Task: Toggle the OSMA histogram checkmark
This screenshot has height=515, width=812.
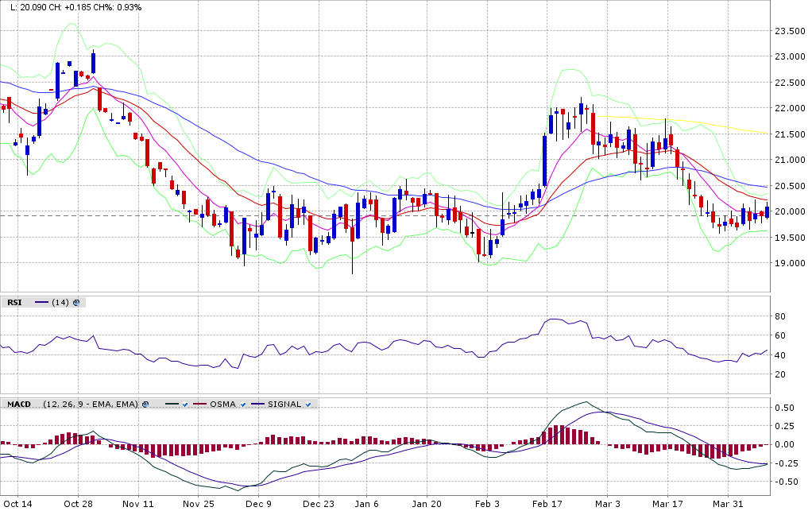Action: (x=243, y=405)
